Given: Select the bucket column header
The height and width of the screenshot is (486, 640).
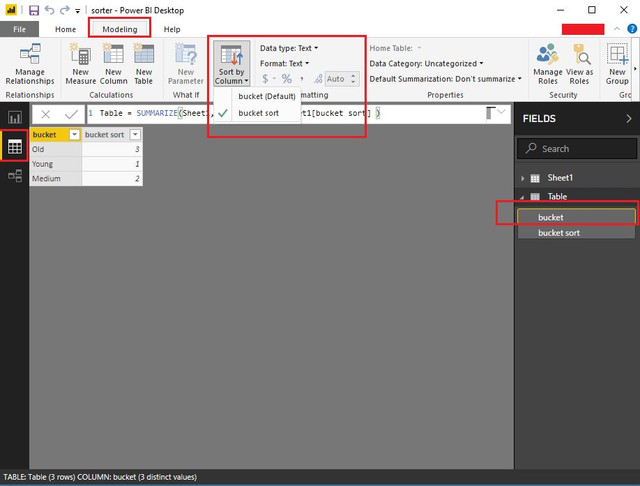Looking at the screenshot, I should 55,135.
